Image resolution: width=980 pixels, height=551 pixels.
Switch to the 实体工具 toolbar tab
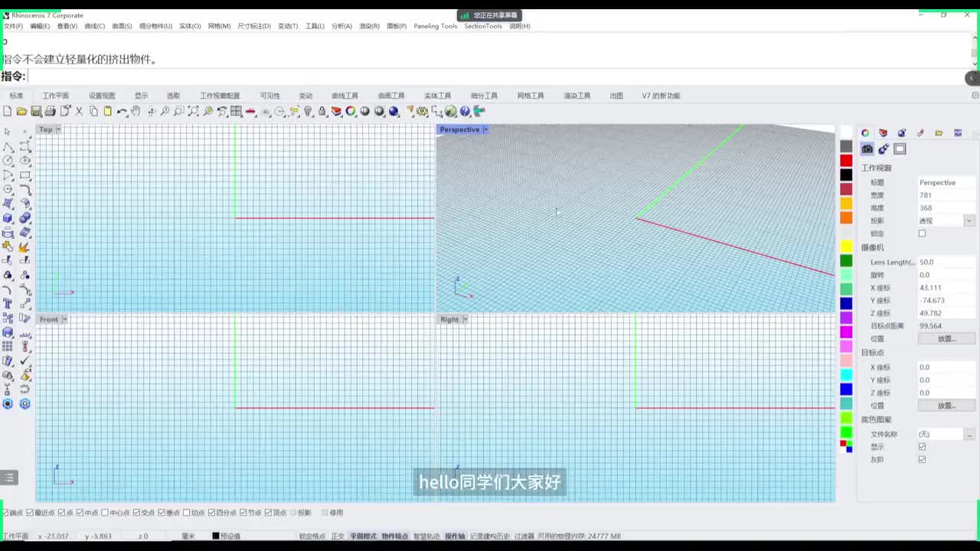[x=438, y=96]
